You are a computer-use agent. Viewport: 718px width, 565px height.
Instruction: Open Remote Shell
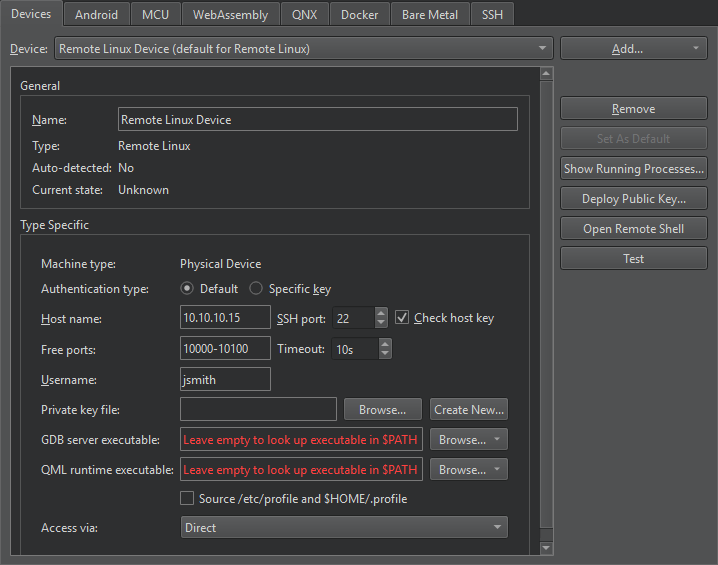point(633,229)
